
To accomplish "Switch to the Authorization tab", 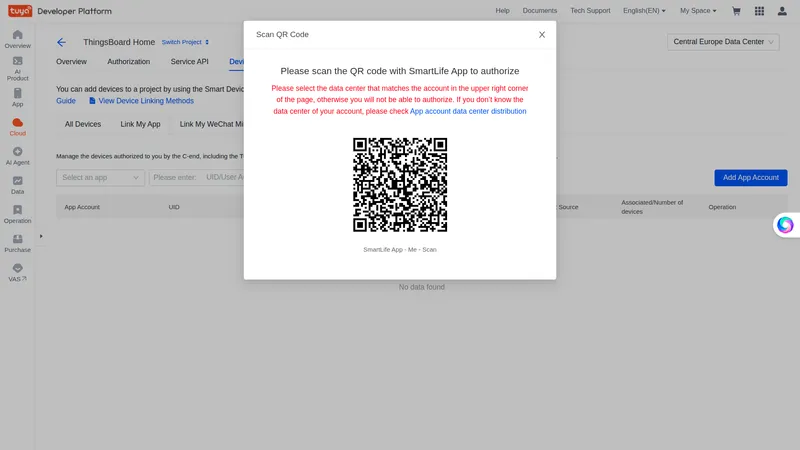I will click(129, 62).
